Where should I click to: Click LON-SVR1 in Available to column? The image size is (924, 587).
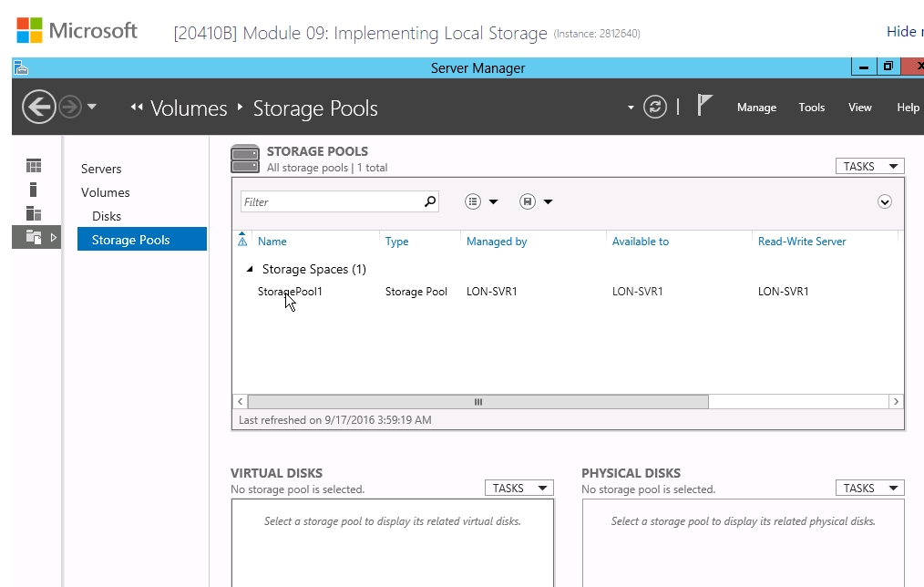click(637, 291)
